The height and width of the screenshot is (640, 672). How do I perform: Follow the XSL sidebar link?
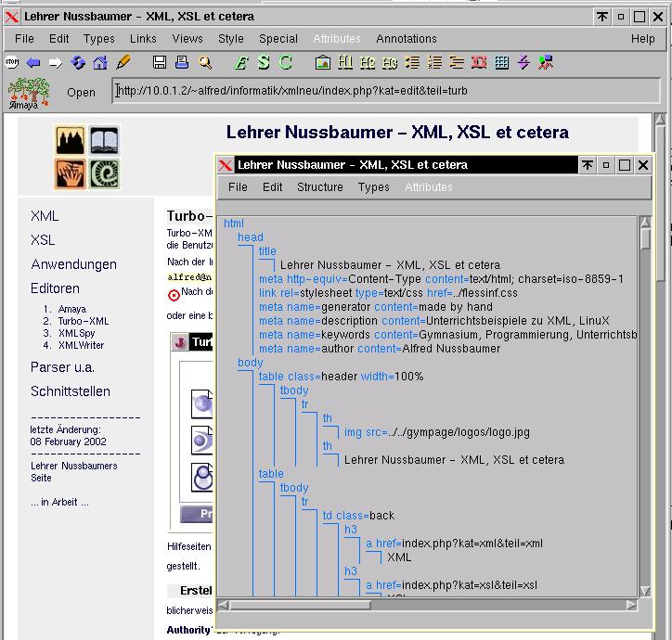tap(43, 240)
